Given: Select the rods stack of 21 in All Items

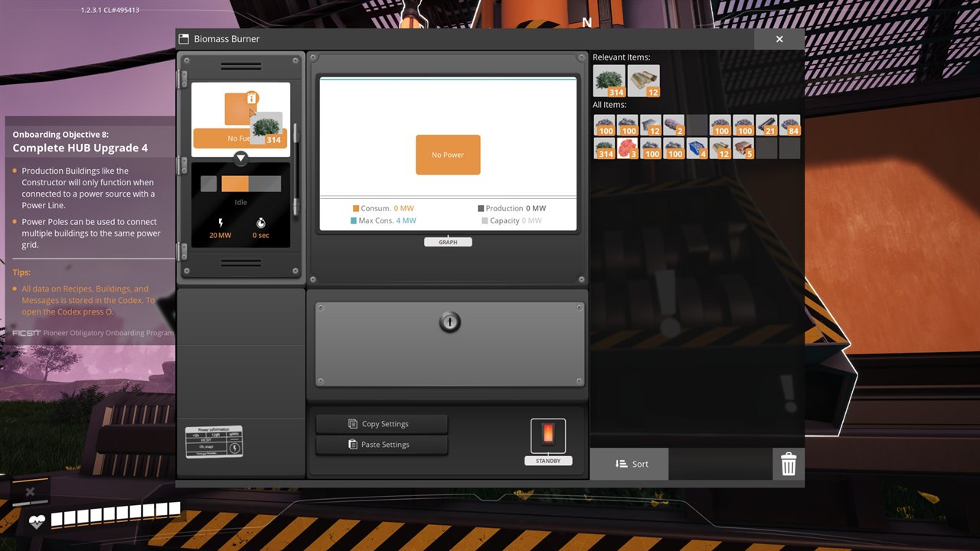Looking at the screenshot, I should pos(766,125).
